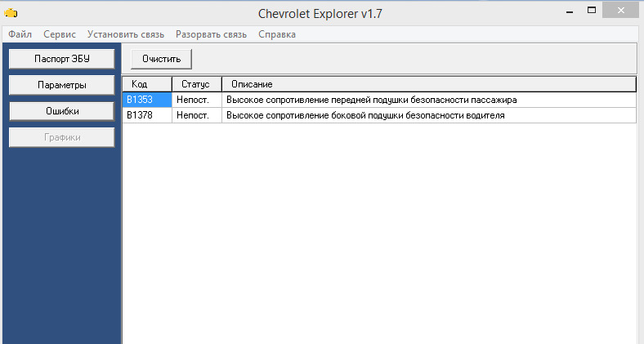Open Паспорт ЭБУ section

(62, 59)
